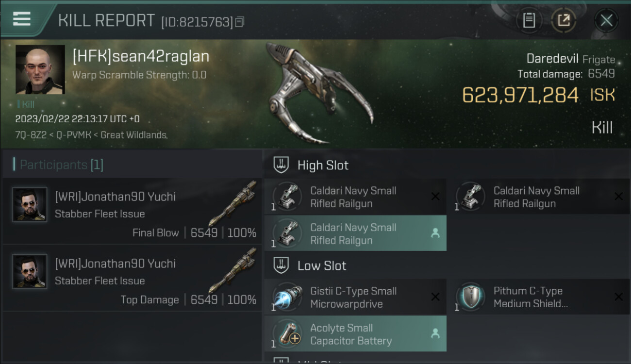Screen dimensions: 631x364
Task: Select Final Blow participant Jonathan90 Yuchi portrait
Action: pyautogui.click(x=30, y=204)
